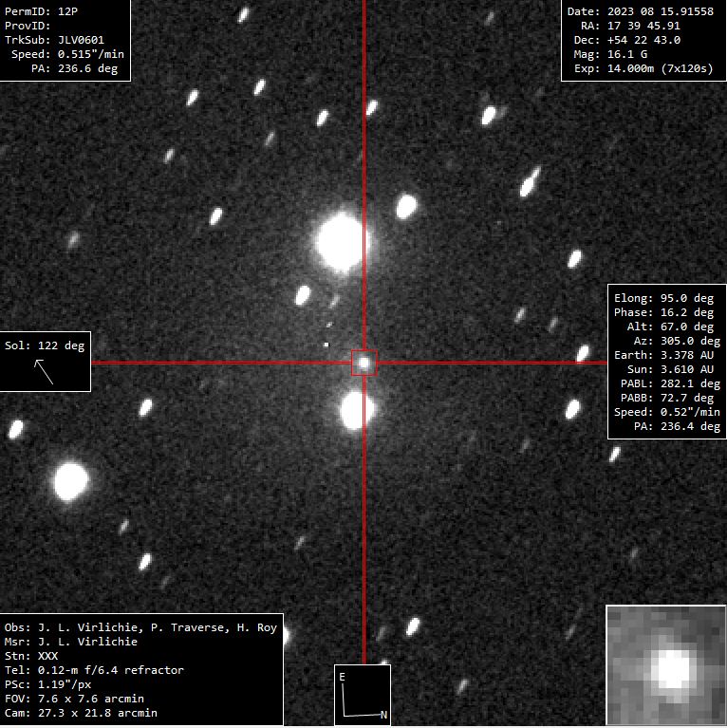Select the Date: 2023 08 15.91558 line
Screen dimensions: 727x728
[x=641, y=11]
